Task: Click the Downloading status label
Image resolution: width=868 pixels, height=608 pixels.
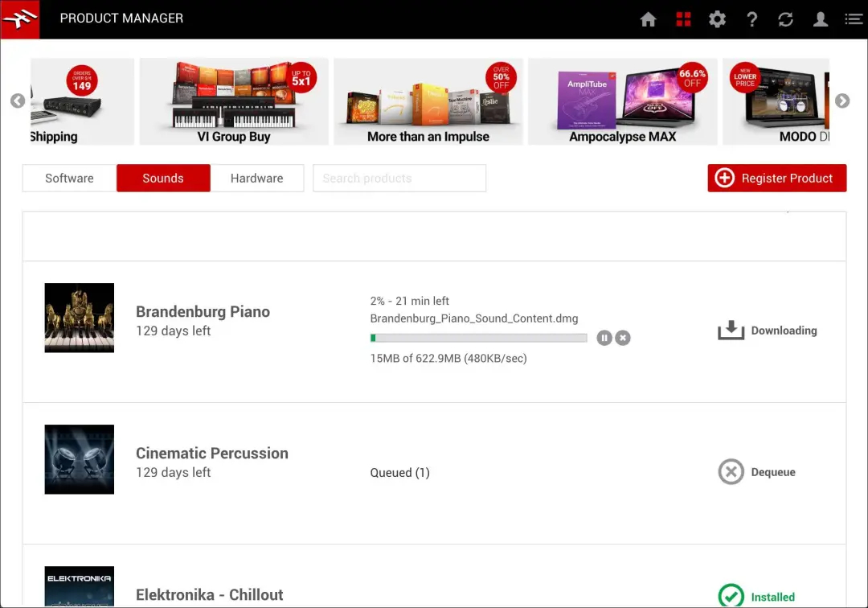Action: click(x=784, y=331)
